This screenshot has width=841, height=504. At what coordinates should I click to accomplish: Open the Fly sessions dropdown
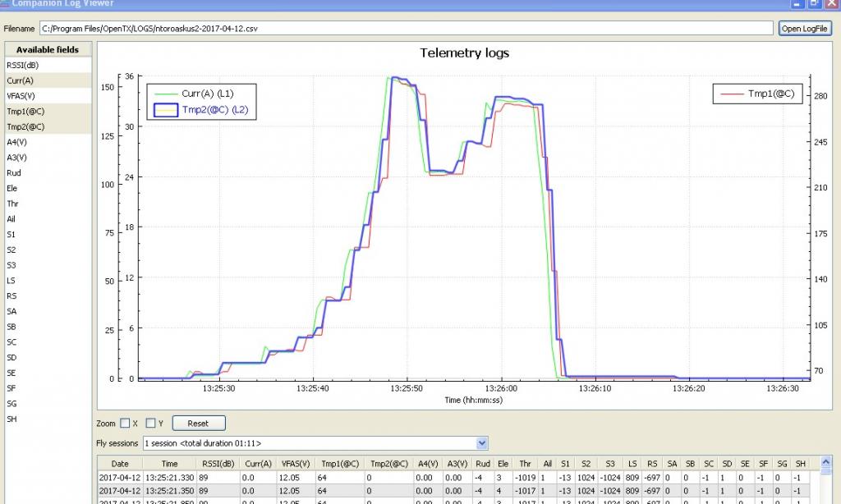(481, 443)
